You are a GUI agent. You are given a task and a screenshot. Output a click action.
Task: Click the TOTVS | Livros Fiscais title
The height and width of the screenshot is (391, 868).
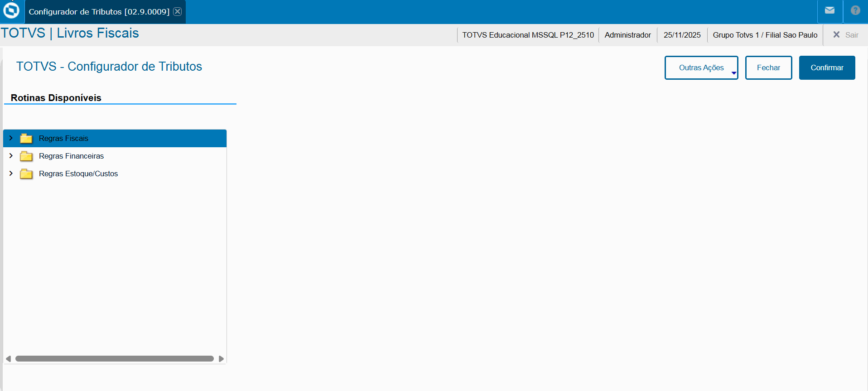(x=70, y=33)
